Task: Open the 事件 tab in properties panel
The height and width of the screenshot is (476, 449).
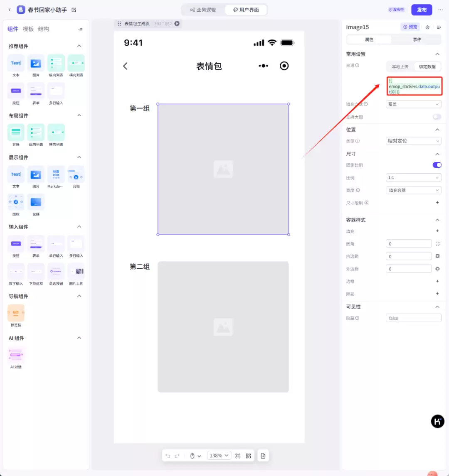Action: tap(417, 39)
